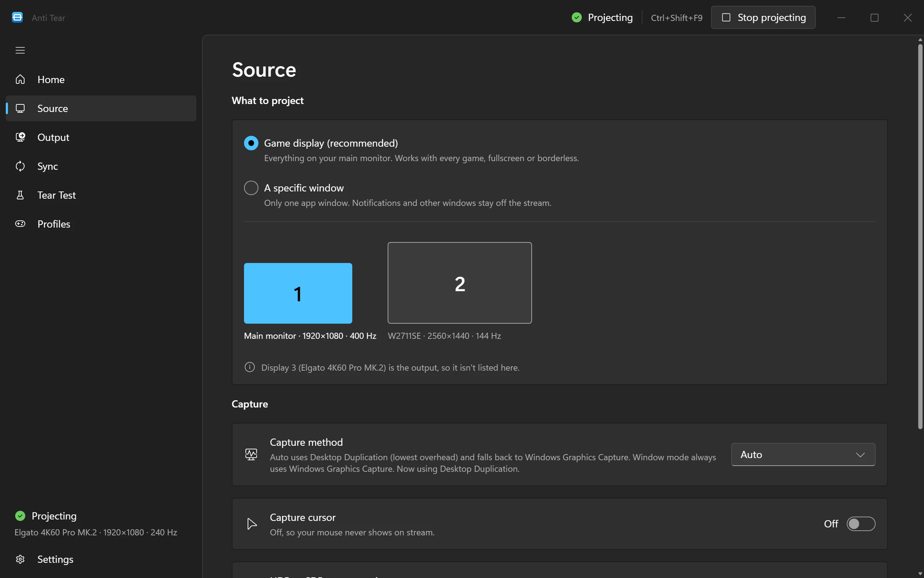Viewport: 924px width, 578px height.
Task: Click the 'W2711SE · 2560×1440 · 144 Hz' label
Action: point(444,336)
